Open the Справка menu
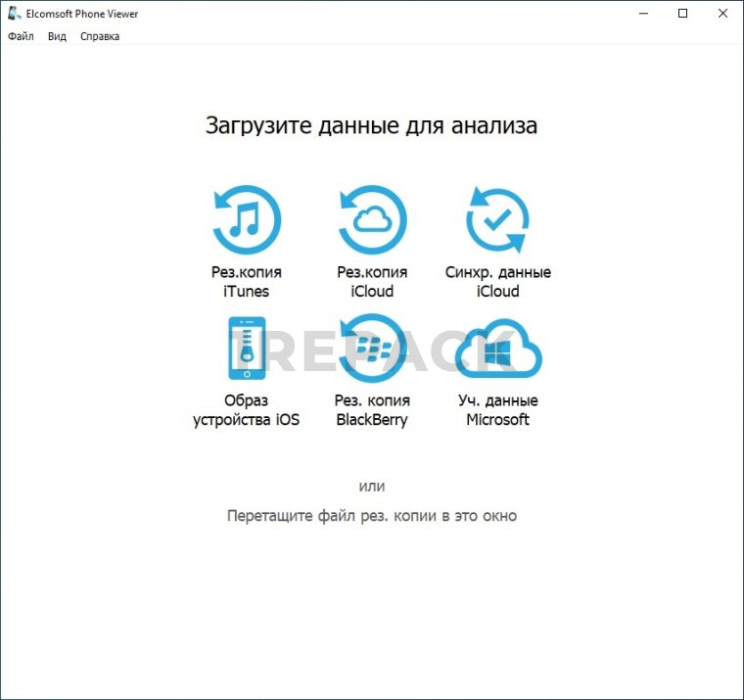Screen dimensions: 744x700 [x=100, y=36]
